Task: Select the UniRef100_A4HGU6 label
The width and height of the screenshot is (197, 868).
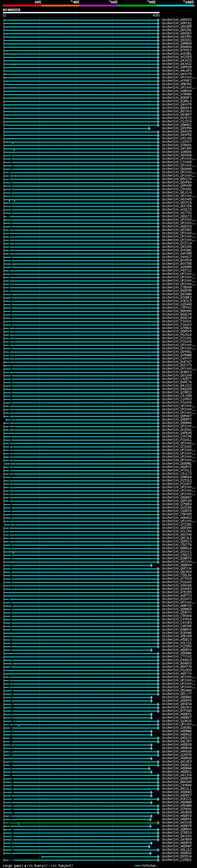Action: click(x=176, y=751)
